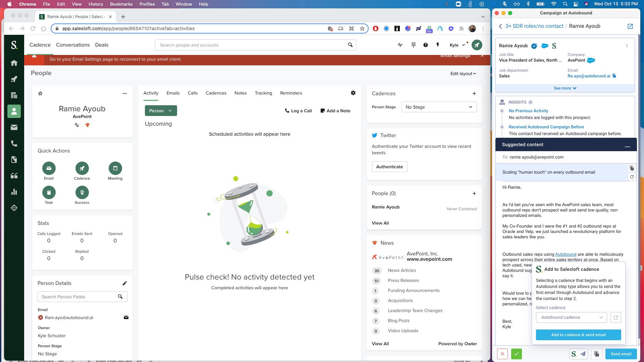Viewport: 644px width, 362px height.
Task: Minimize the Suggested content panel
Action: [628, 146]
